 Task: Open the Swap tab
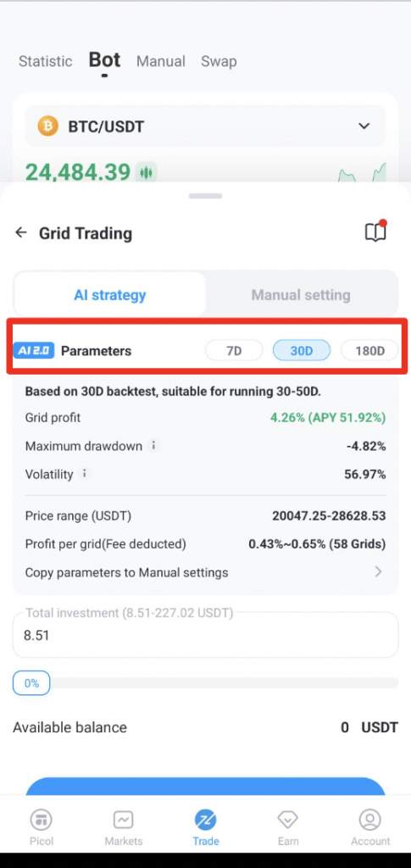219,61
